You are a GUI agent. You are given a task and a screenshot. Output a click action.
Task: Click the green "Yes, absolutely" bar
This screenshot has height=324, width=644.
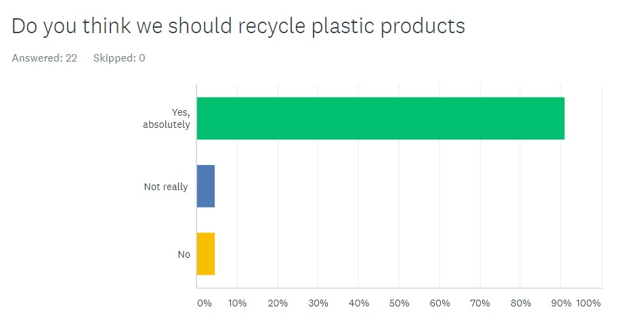(x=380, y=118)
